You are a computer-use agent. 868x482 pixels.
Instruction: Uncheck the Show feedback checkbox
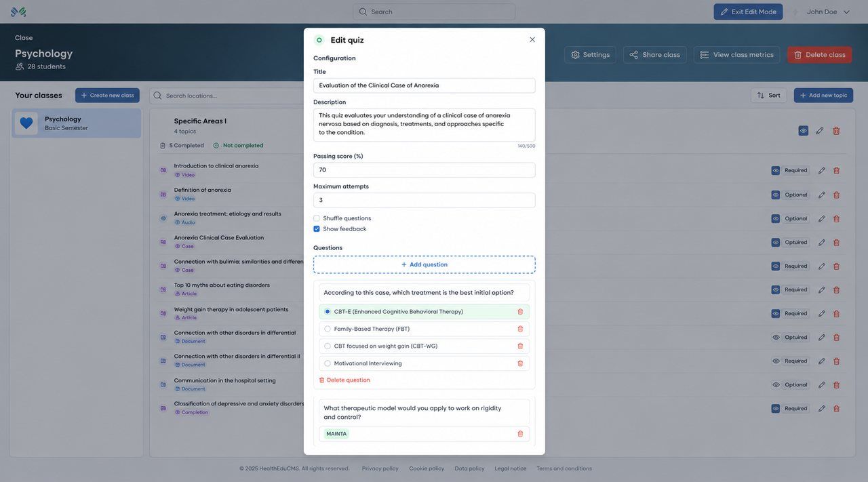point(317,229)
